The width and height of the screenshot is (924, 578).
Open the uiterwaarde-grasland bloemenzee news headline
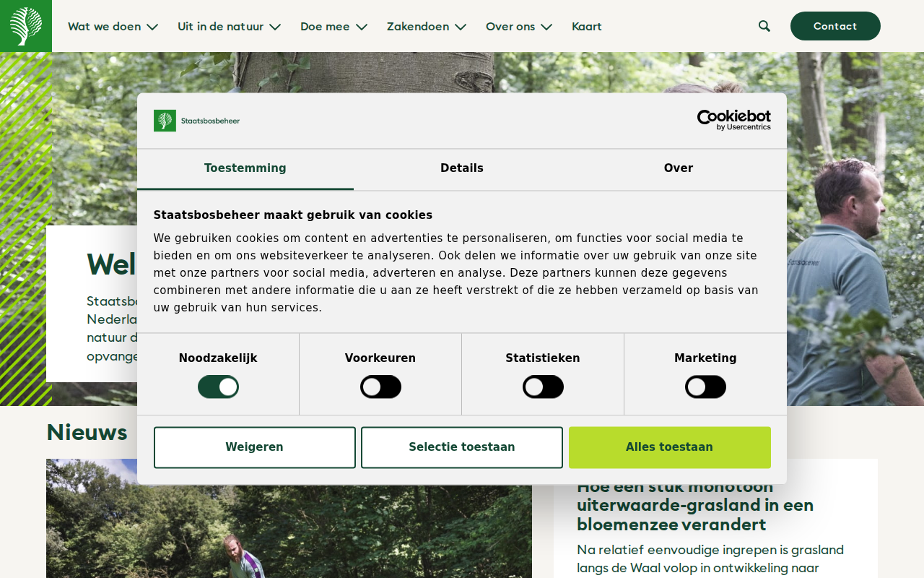[x=695, y=505]
